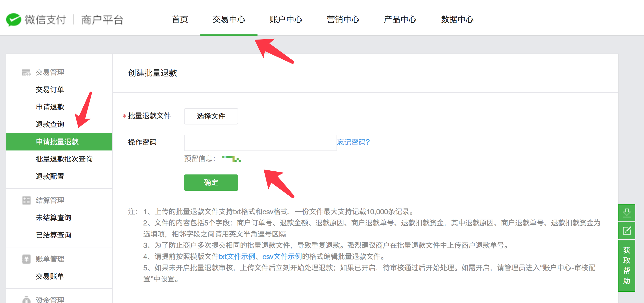This screenshot has width=644, height=303.
Task: Go to 首页 in top navigation
Action: pyautogui.click(x=180, y=19)
